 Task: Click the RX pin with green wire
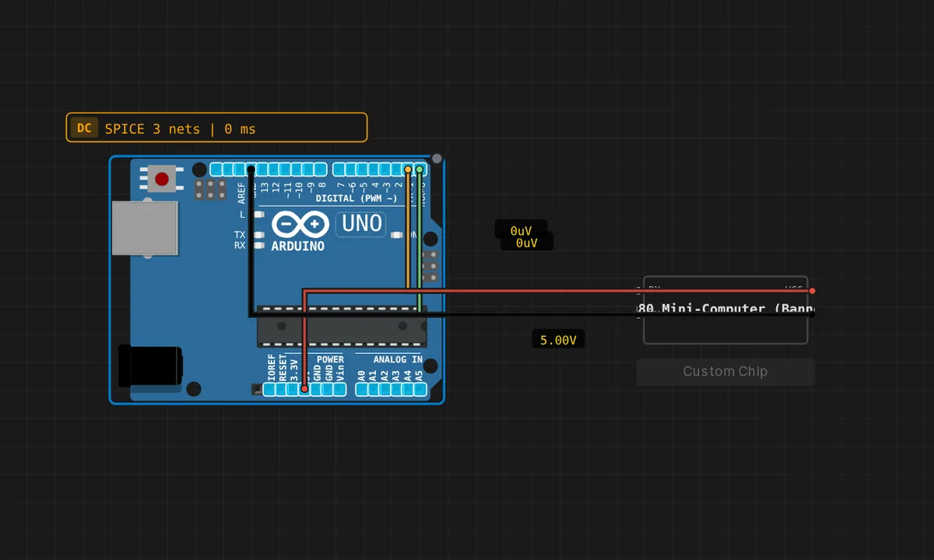tap(420, 169)
